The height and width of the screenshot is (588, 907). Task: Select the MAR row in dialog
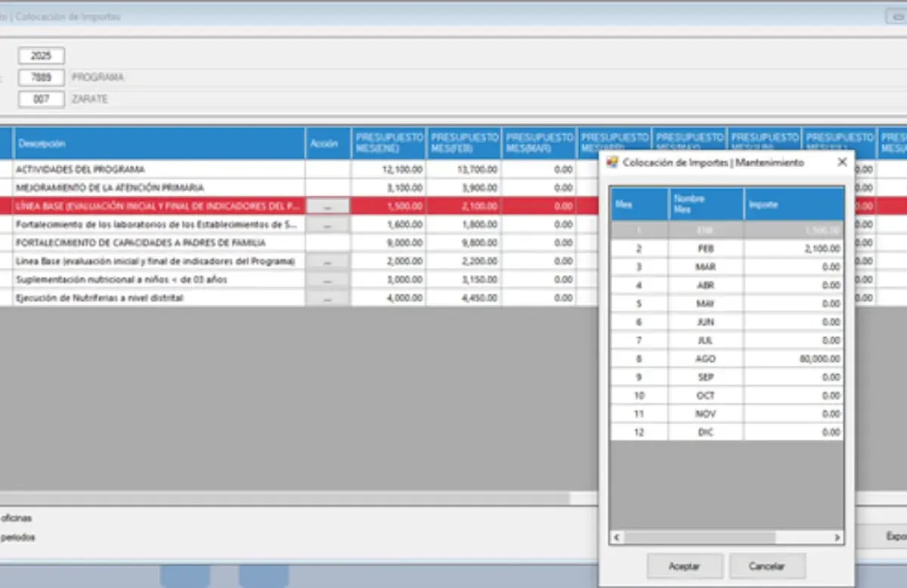click(727, 267)
